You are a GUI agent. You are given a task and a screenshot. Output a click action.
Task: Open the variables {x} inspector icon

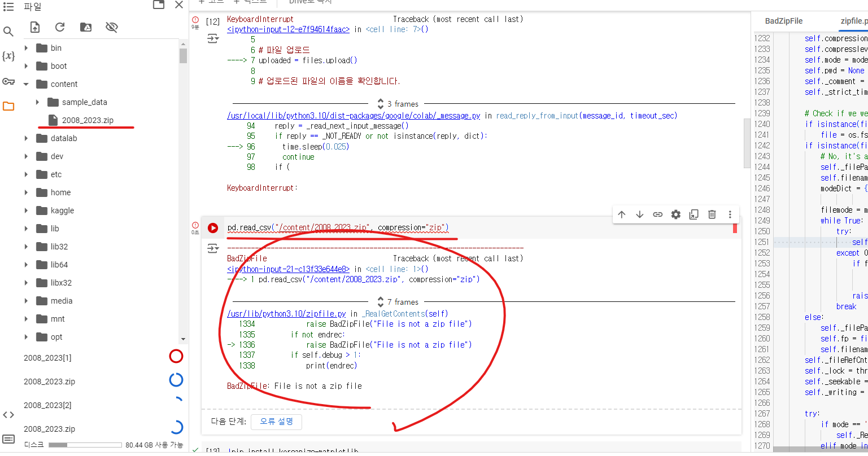tap(8, 56)
